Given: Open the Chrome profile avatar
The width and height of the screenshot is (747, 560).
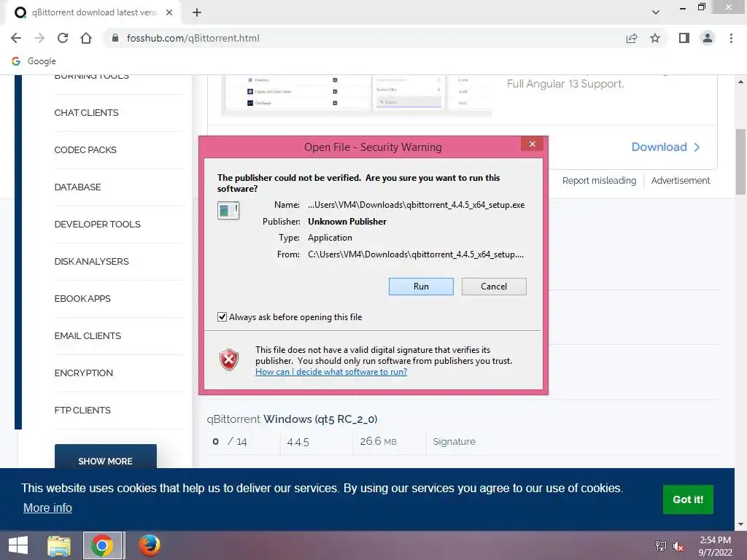Looking at the screenshot, I should pos(708,38).
